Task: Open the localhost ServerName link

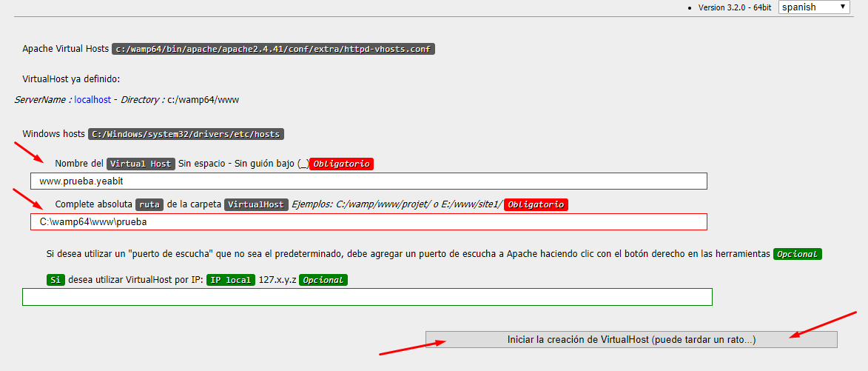Action: [92, 99]
